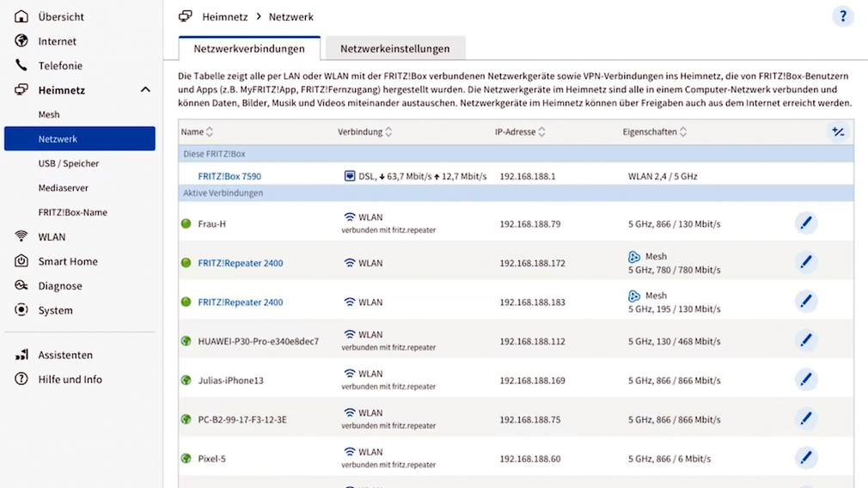Edit the Pixel-5 device entry
The image size is (868, 488).
click(806, 458)
